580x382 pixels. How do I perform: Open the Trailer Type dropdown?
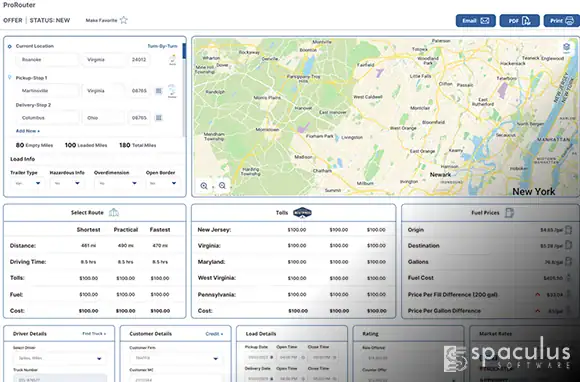[x=27, y=183]
